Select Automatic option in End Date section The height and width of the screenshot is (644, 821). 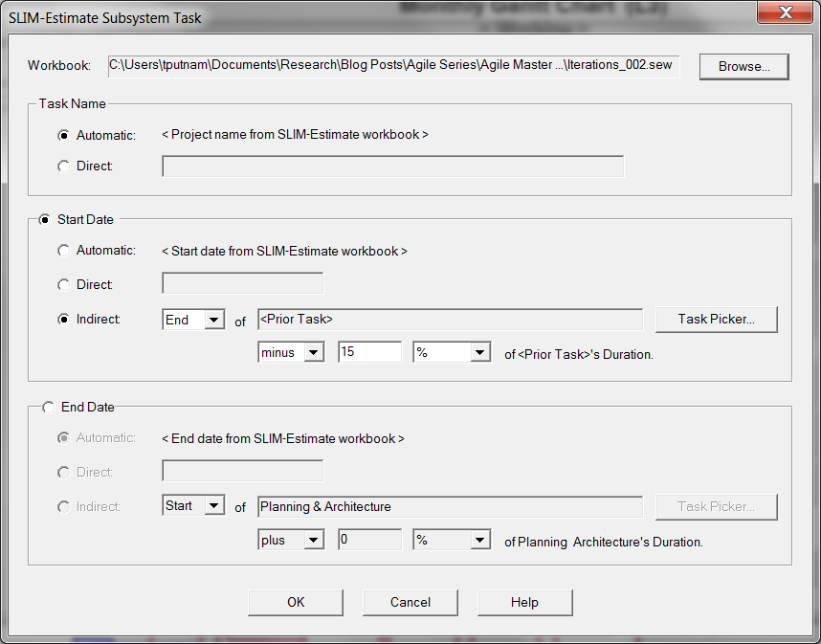click(x=63, y=438)
